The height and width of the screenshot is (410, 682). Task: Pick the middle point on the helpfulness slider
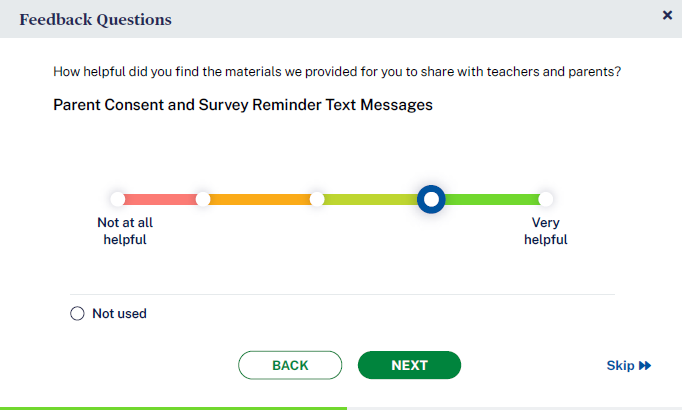point(317,199)
